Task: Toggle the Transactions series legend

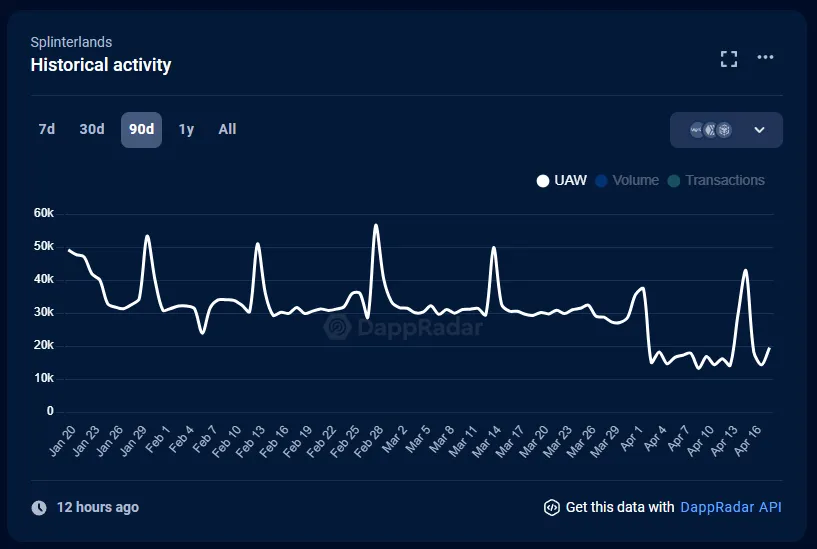Action: click(716, 180)
